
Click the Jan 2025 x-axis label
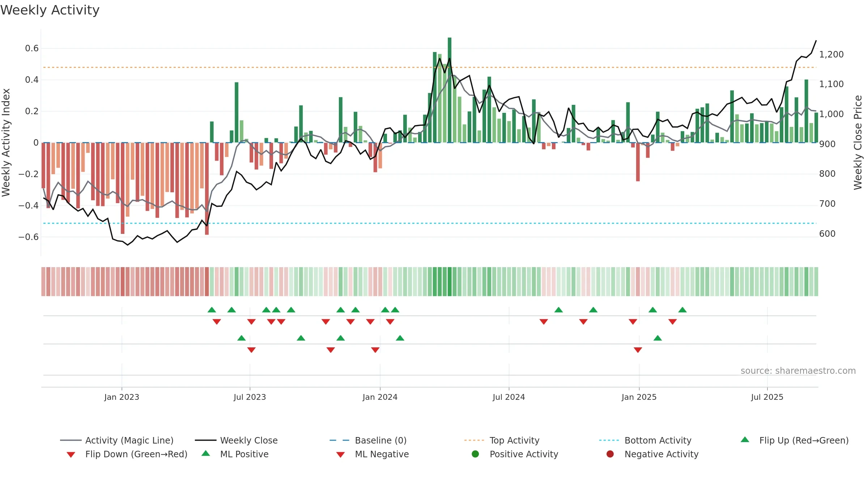[639, 397]
